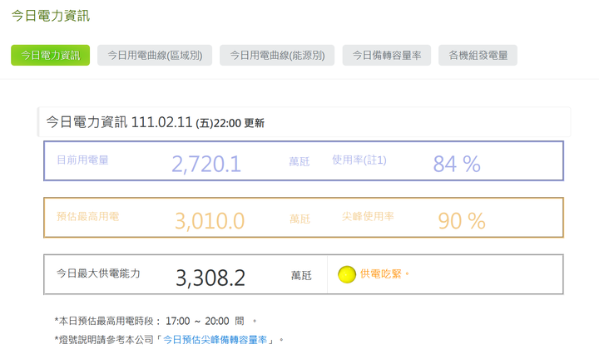Select the 84 % usage rate value
Viewport: 599px width, 364px height.
457,165
